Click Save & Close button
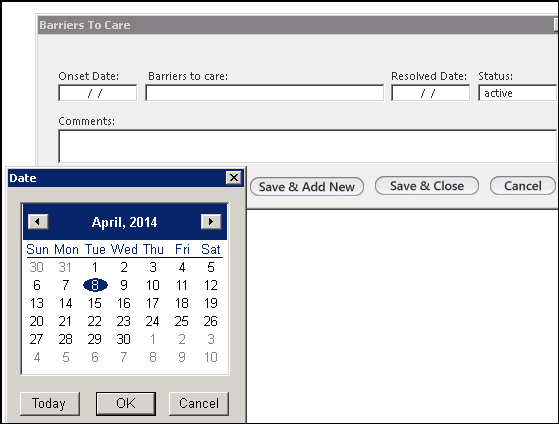The height and width of the screenshot is (424, 559). tap(427, 186)
